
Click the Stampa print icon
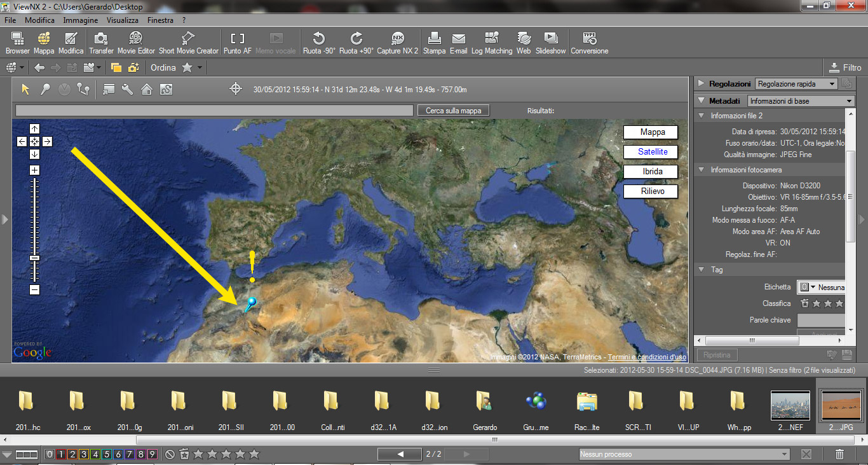[x=434, y=43]
